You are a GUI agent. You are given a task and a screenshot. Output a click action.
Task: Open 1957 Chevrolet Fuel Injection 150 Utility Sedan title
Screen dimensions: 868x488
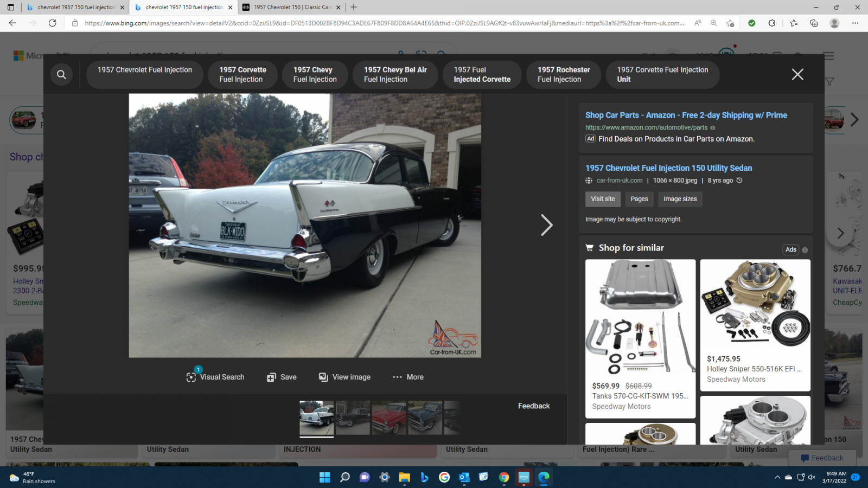(668, 168)
